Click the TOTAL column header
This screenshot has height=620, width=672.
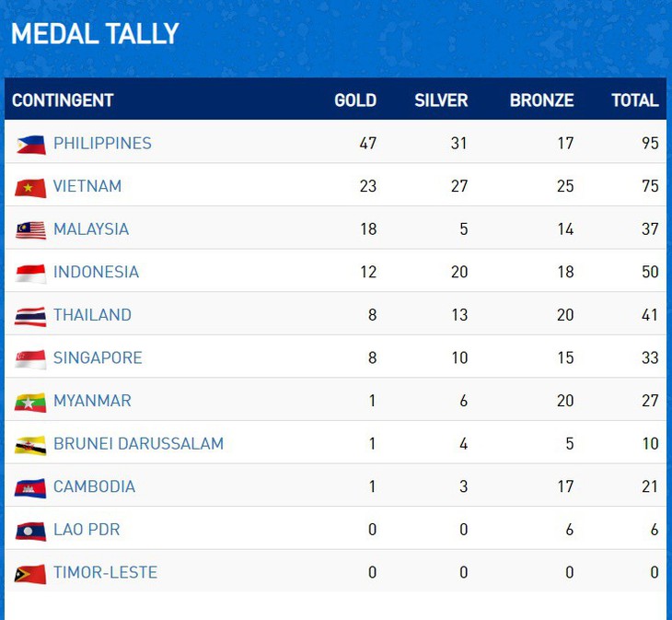(635, 100)
